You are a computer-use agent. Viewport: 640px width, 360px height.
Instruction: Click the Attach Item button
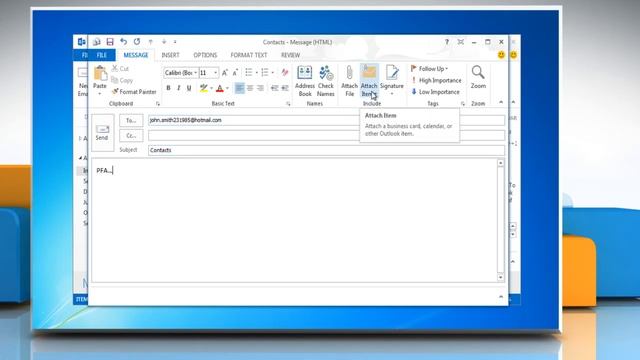tap(369, 81)
